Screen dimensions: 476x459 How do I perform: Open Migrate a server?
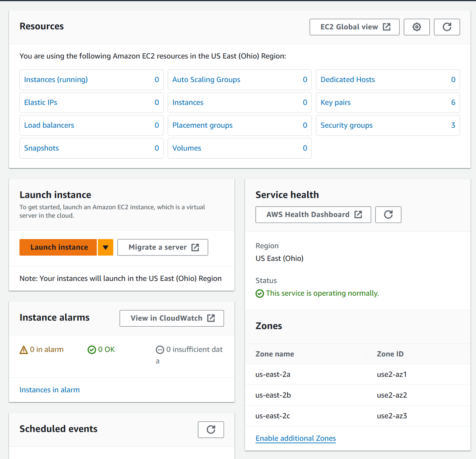163,247
